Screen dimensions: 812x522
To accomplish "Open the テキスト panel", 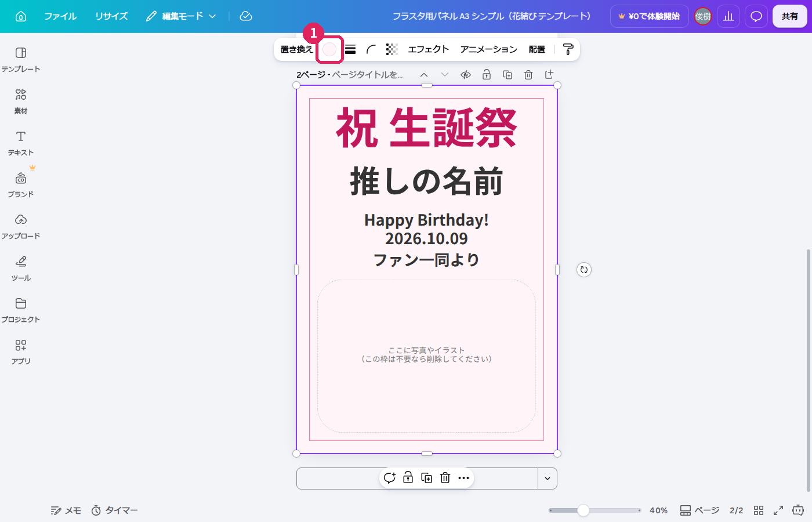I will tap(21, 143).
